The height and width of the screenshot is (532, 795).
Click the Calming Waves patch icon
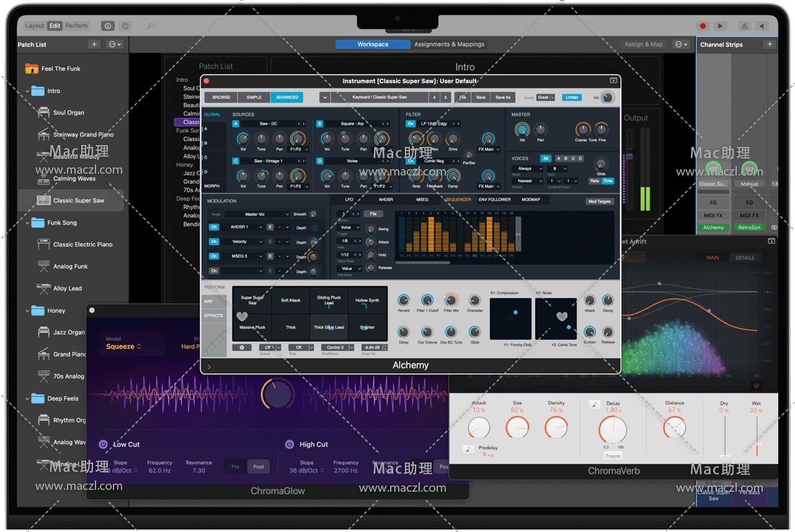coord(43,179)
